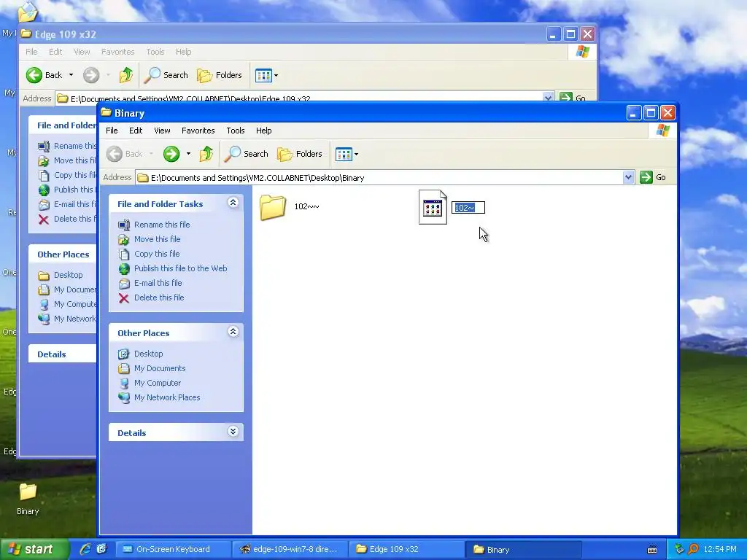Click the 102~ rename text box
Viewport: 747px width, 560px height.
[x=468, y=208]
